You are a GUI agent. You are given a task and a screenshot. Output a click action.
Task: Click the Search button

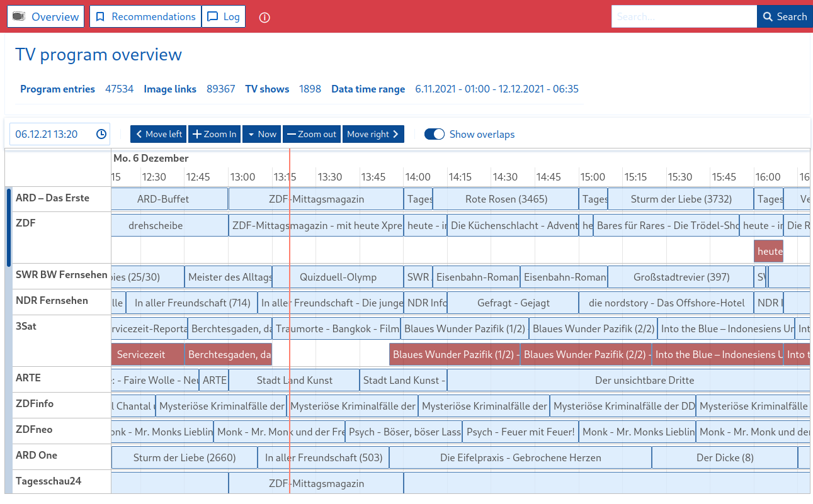tap(785, 16)
